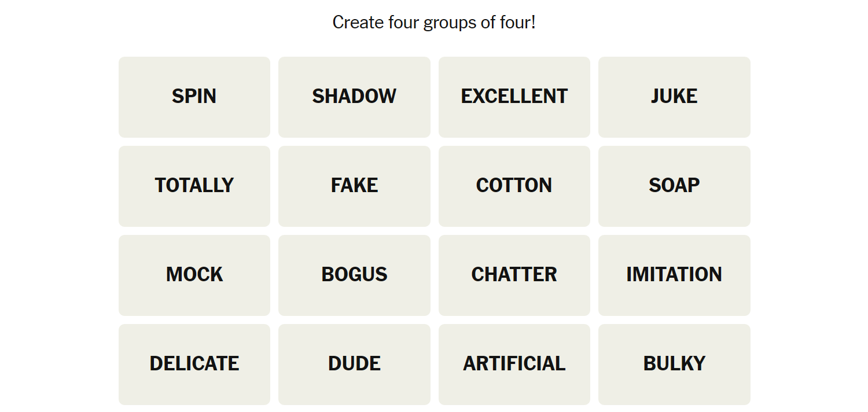Tap the TOTALLY word card

click(x=194, y=186)
